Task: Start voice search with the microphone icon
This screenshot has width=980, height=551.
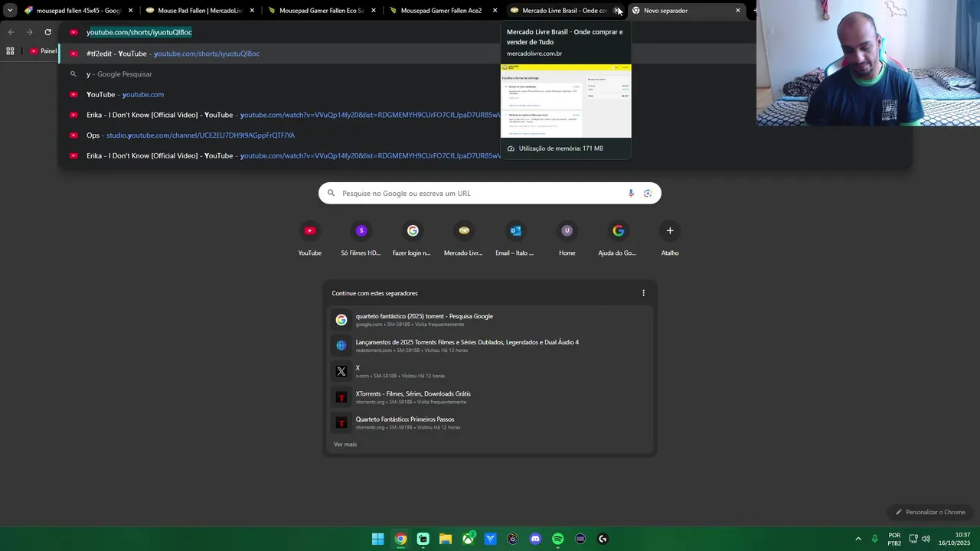Action: [x=631, y=194]
